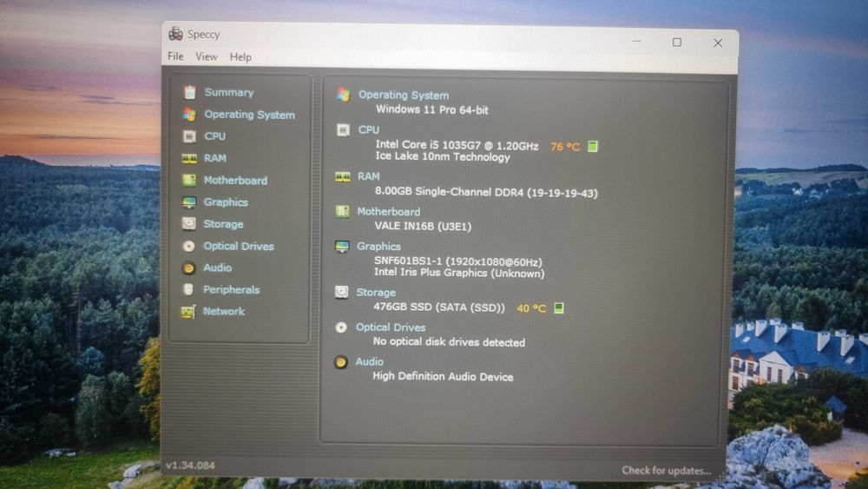868x489 pixels.
Task: Click green temperature indicator beside 76 °C
Action: tap(592, 146)
